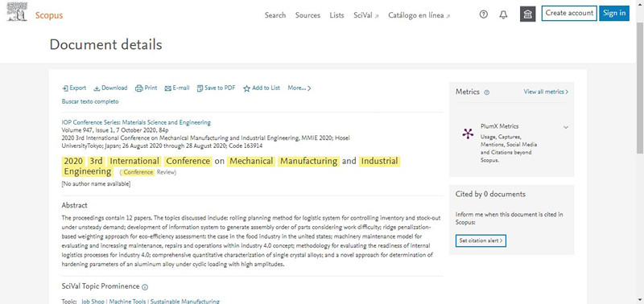Download the document
This screenshot has height=304, width=644.
pos(110,88)
